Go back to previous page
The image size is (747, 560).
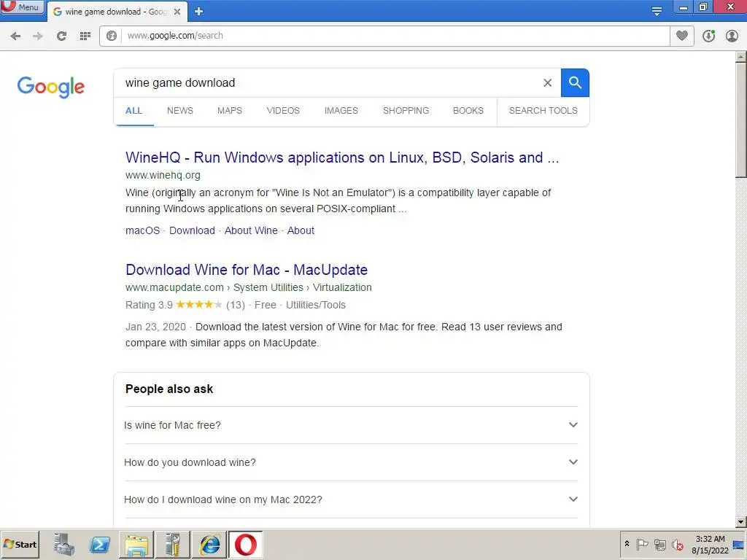15,36
